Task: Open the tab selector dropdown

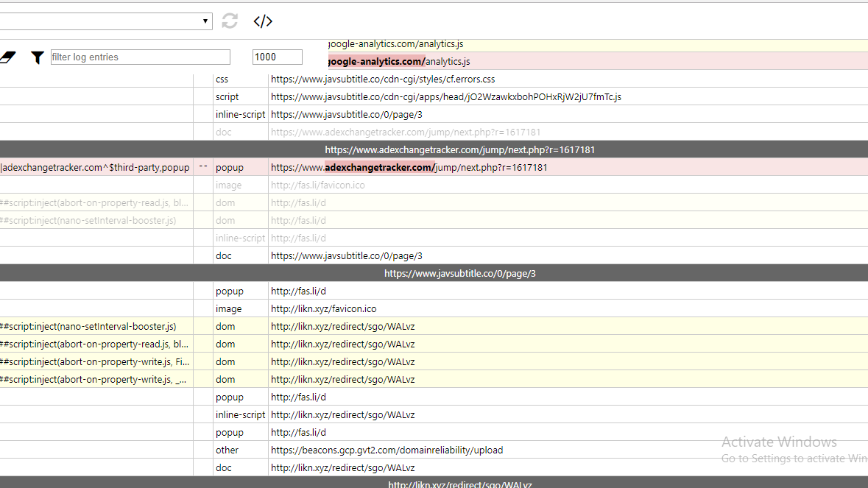Action: [x=206, y=21]
